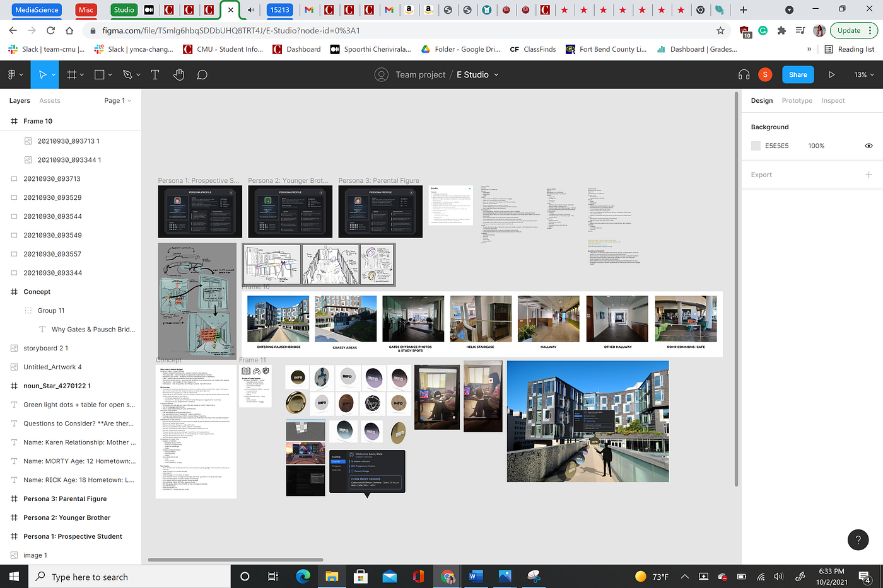
Task: Open the Page 1 pages dropdown
Action: point(118,101)
